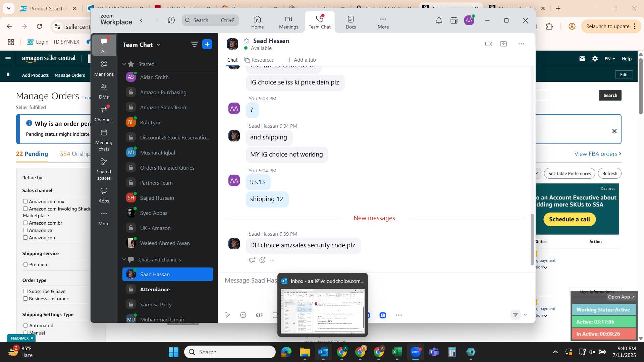Open the Zoom notifications bell
The image size is (644, 362).
point(439,21)
